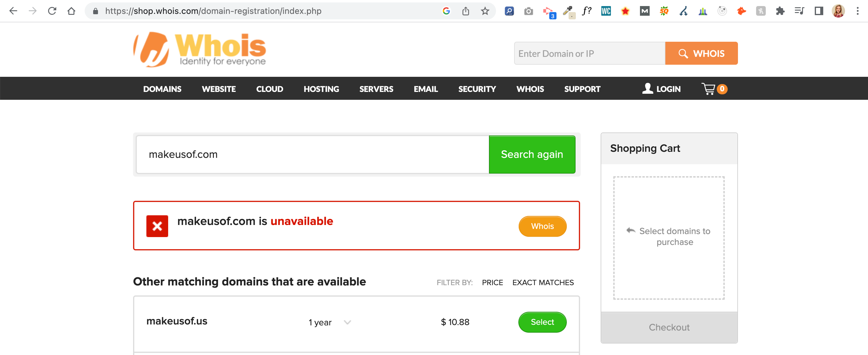
Task: Click the Whois logo
Action: tap(200, 50)
